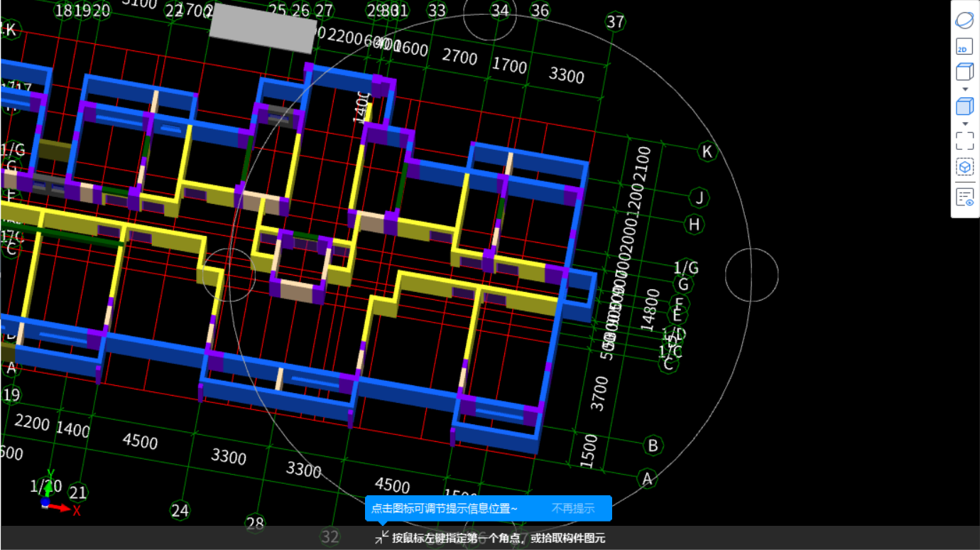This screenshot has height=550, width=980.
Task: Click axis bubble numbered 21
Action: pos(77,492)
